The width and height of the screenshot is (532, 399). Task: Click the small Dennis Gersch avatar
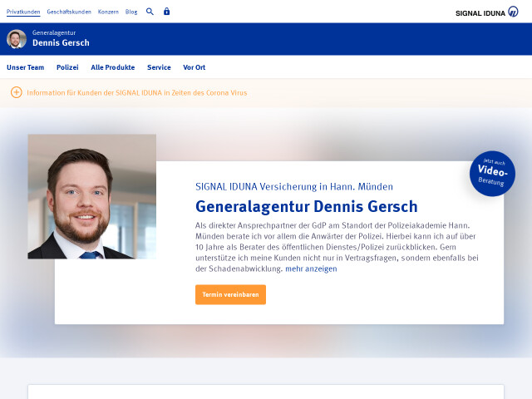click(x=17, y=39)
